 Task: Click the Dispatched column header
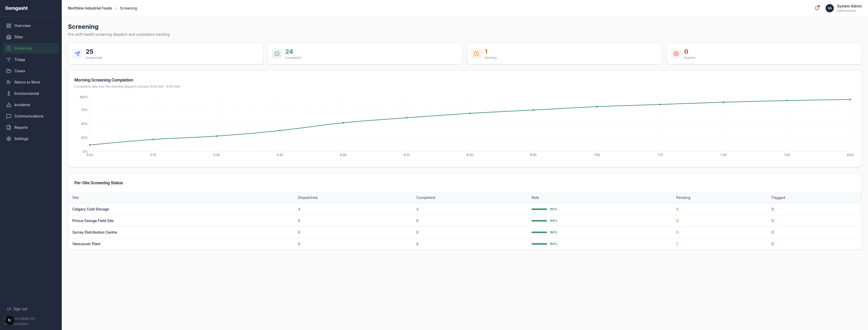click(x=308, y=198)
